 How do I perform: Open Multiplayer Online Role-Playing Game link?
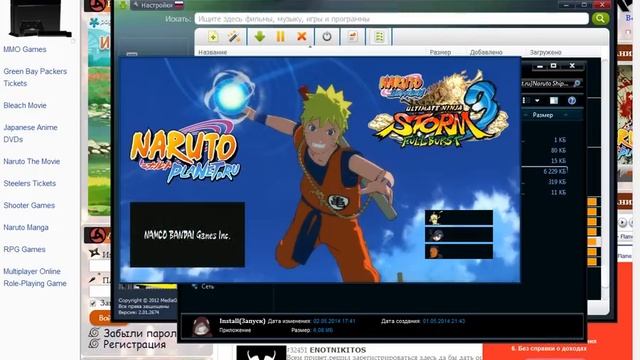[35, 278]
